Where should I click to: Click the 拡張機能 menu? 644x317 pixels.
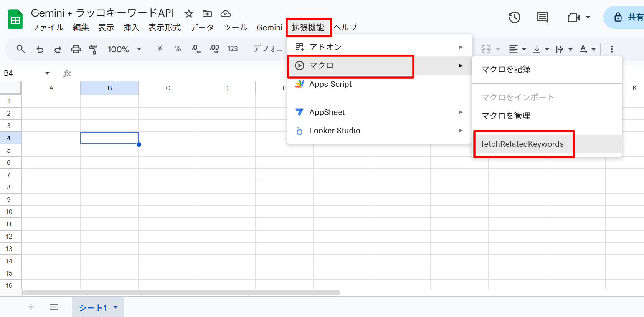tap(308, 27)
